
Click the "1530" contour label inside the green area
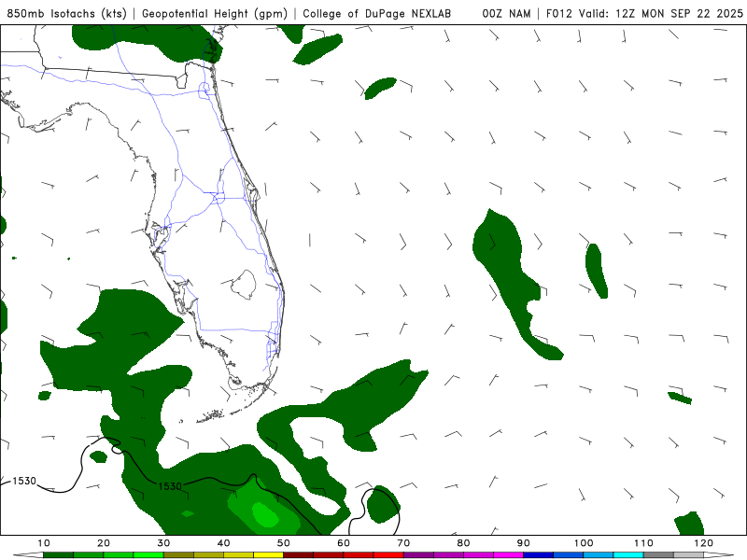(x=170, y=486)
